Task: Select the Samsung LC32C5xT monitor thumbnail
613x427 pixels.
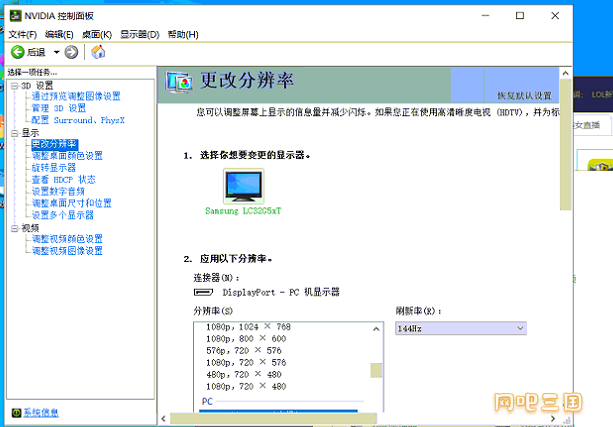Action: point(243,186)
